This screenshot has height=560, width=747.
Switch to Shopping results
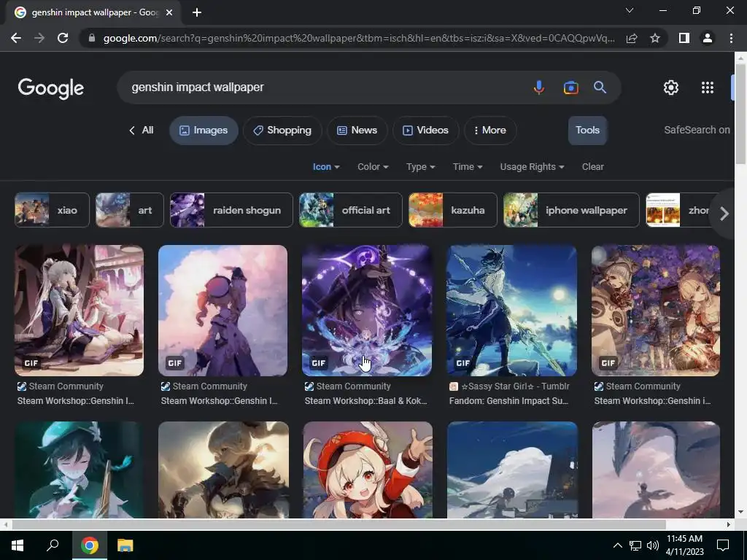(x=282, y=130)
